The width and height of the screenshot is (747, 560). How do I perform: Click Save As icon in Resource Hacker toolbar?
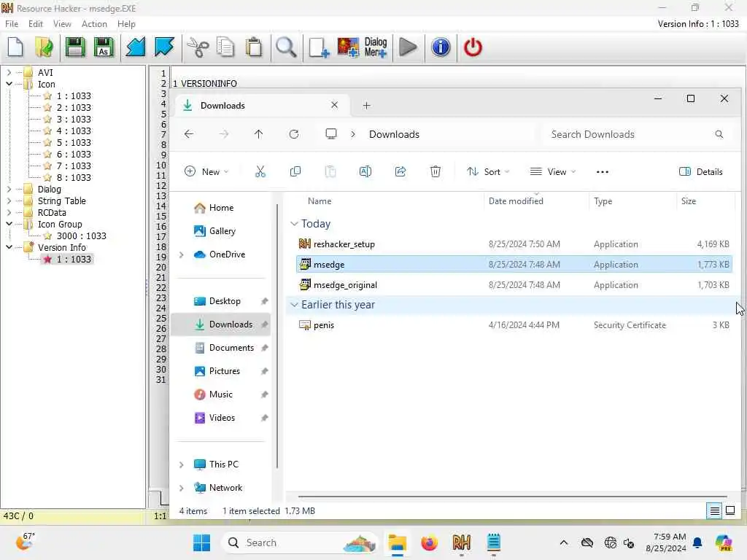pyautogui.click(x=104, y=47)
